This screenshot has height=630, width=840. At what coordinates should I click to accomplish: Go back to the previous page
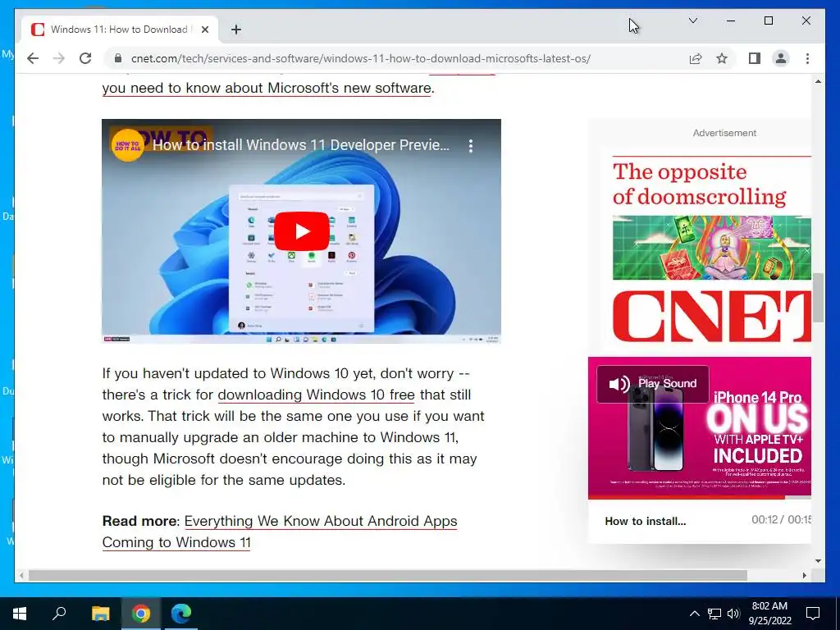point(33,58)
